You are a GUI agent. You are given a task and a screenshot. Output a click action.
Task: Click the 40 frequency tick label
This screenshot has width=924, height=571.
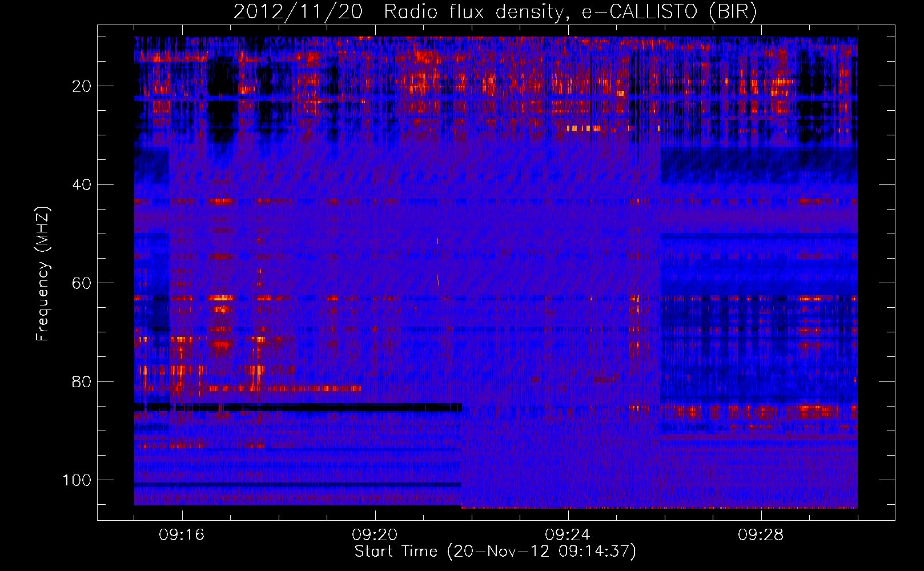82,185
